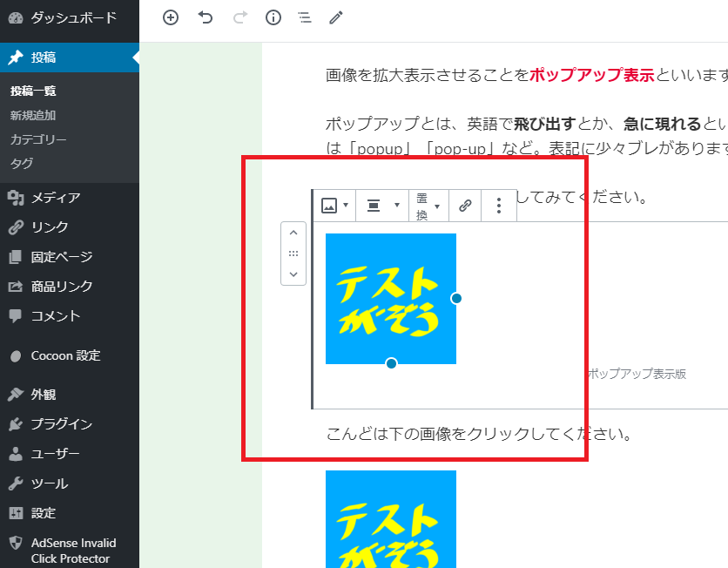728x568 pixels.
Task: Open the 置換 replace dropdown
Action: pyautogui.click(x=428, y=206)
